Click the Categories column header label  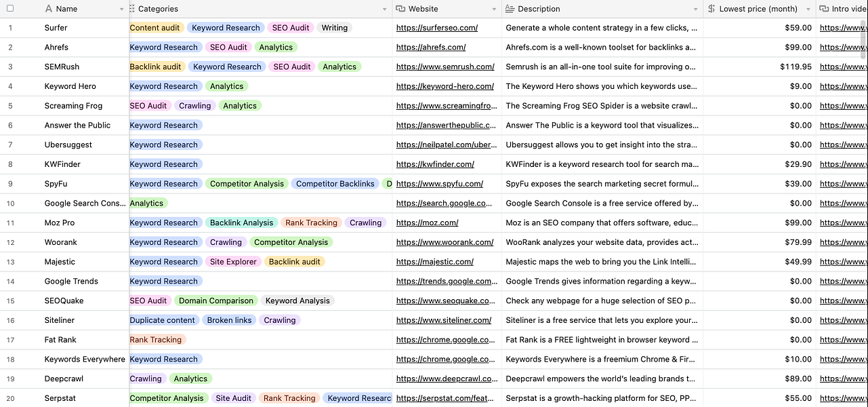(x=158, y=9)
